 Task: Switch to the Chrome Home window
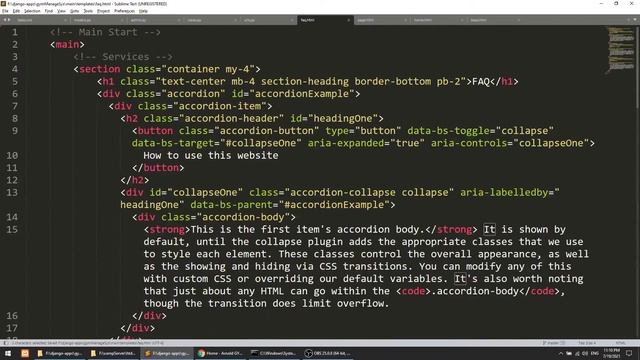click(220, 353)
